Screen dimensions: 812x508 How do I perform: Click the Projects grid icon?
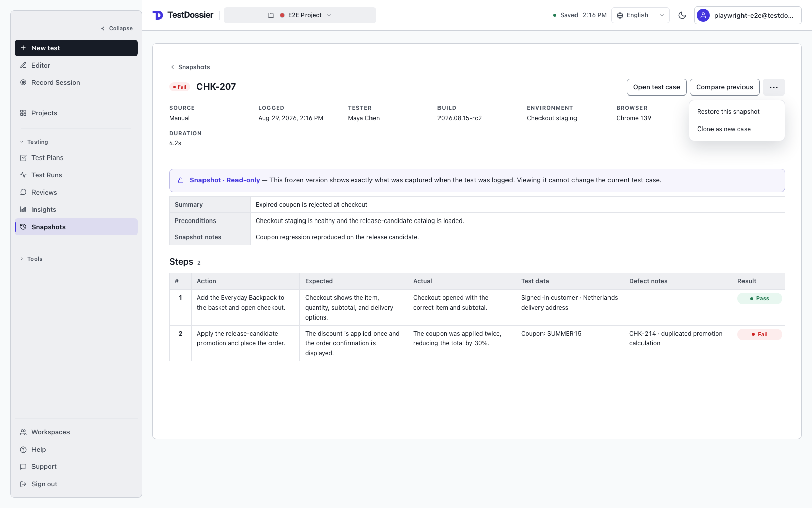click(23, 113)
